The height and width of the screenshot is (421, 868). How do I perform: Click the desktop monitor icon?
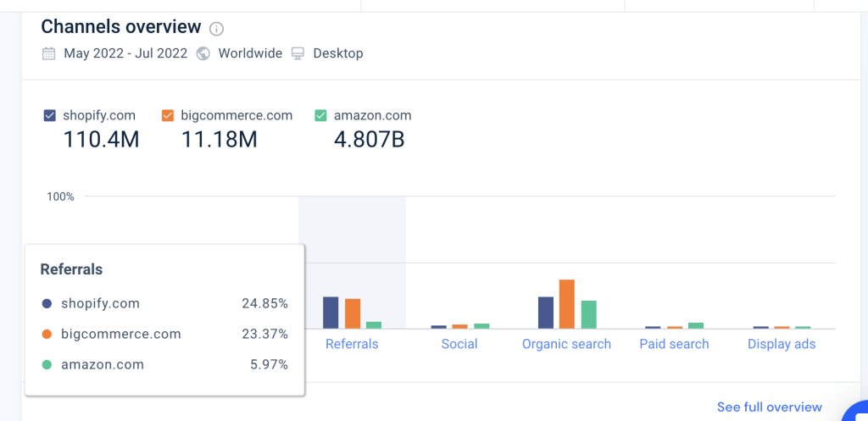click(298, 53)
